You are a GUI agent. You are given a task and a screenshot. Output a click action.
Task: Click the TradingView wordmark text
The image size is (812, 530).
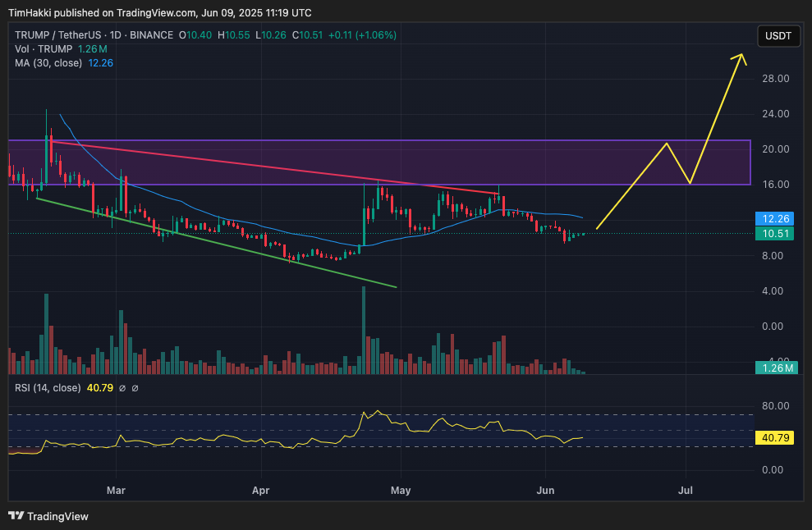[57, 516]
